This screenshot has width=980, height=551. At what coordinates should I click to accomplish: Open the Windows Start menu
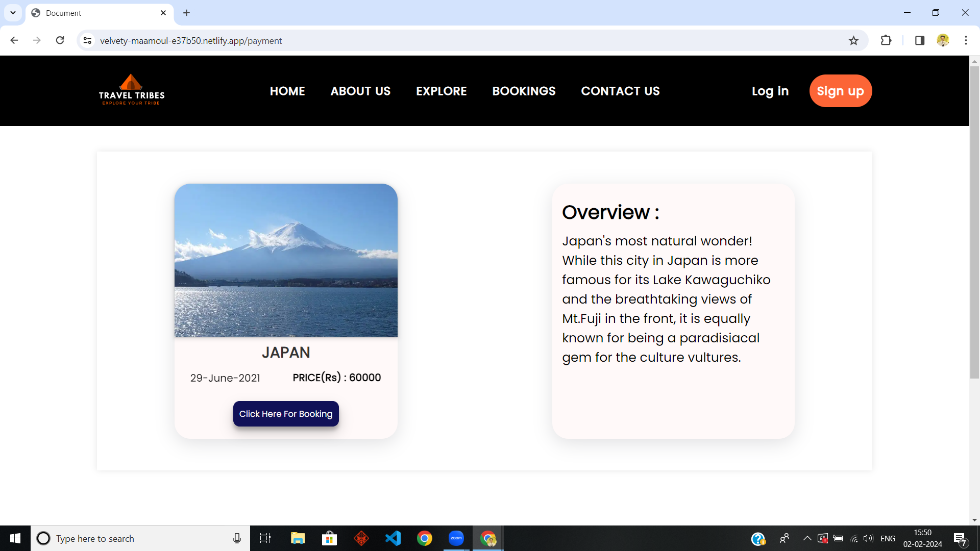15,538
